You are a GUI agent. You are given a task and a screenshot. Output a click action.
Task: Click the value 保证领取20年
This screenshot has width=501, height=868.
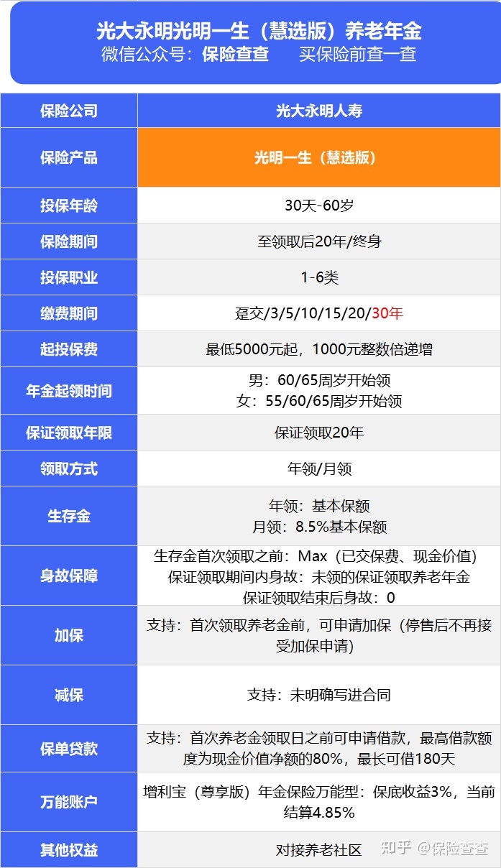(x=319, y=433)
